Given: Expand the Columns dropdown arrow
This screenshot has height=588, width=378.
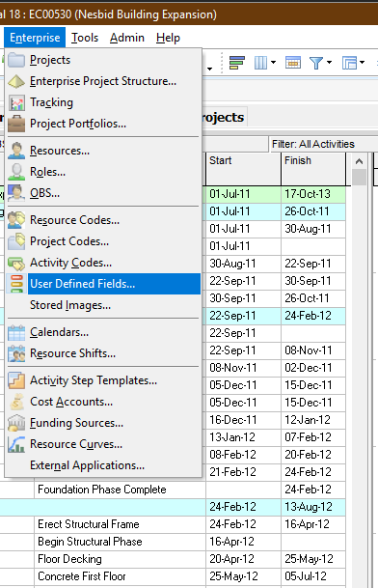Looking at the screenshot, I should [274, 62].
